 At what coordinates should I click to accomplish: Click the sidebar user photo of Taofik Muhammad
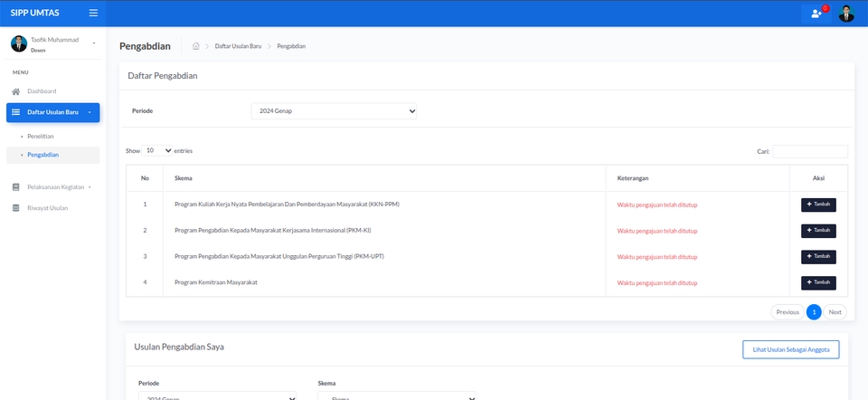[x=18, y=44]
